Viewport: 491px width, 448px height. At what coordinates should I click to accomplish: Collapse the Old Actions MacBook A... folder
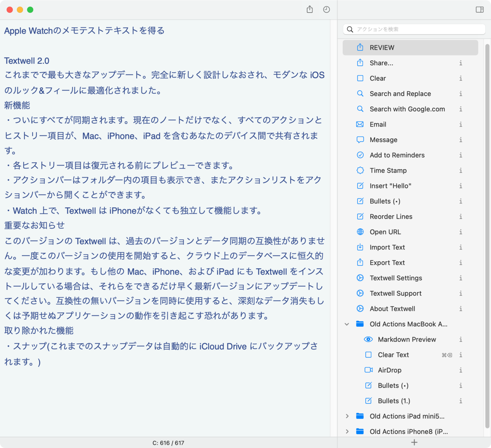click(x=347, y=324)
